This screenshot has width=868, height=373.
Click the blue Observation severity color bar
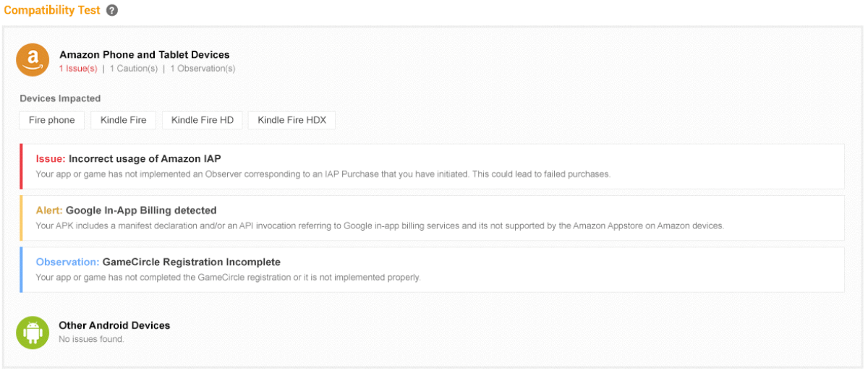22,270
